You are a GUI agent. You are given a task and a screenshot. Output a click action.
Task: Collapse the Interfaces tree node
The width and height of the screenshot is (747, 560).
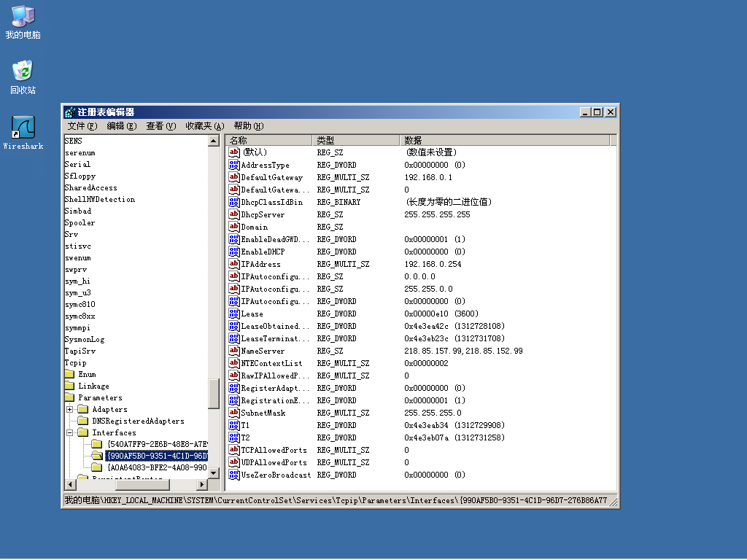(x=69, y=432)
